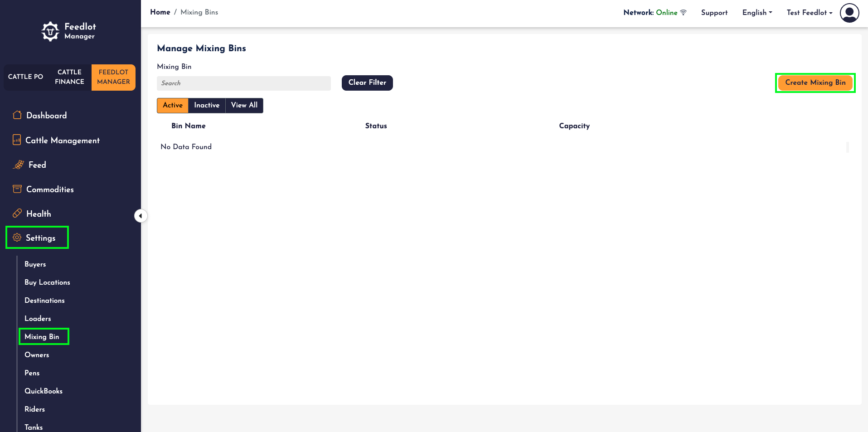Open Tanks settings page
Viewport: 868px width, 432px height.
[x=34, y=427]
